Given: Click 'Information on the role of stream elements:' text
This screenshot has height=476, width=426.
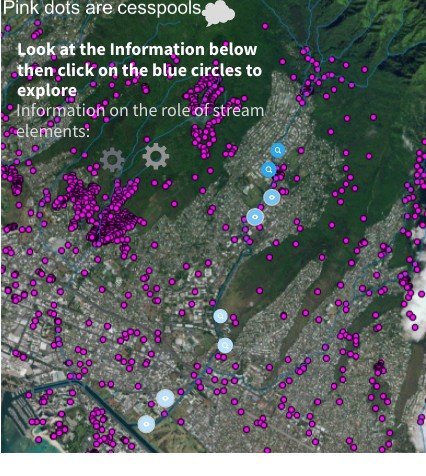Looking at the screenshot, I should click(140, 121).
